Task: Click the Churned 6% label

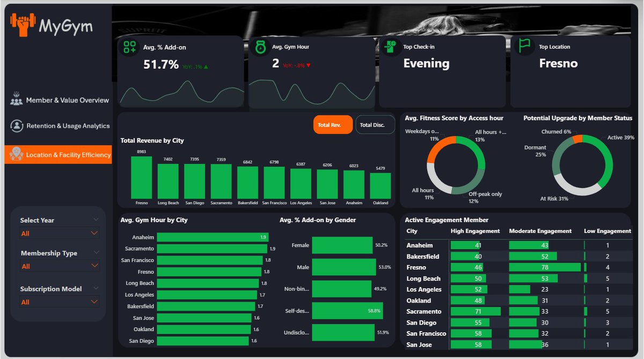Action: (556, 131)
